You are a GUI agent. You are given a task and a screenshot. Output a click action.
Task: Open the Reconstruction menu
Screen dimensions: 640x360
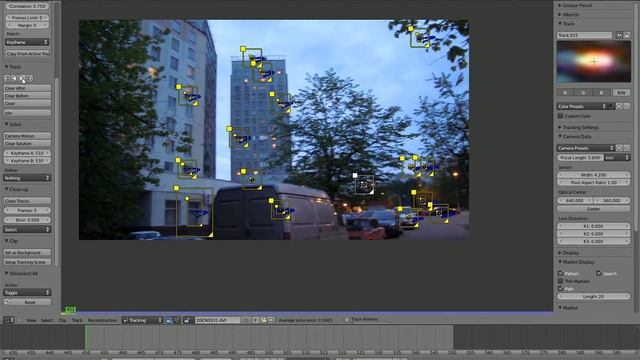(x=102, y=320)
